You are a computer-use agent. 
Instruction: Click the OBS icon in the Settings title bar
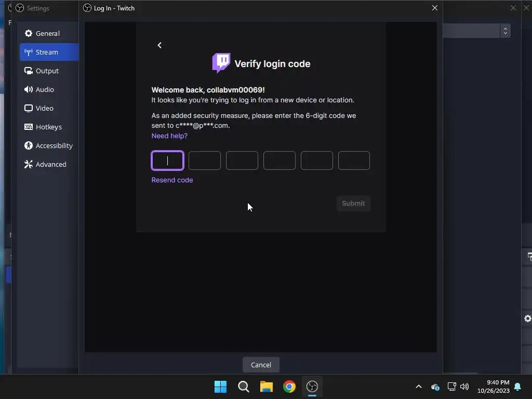point(20,8)
